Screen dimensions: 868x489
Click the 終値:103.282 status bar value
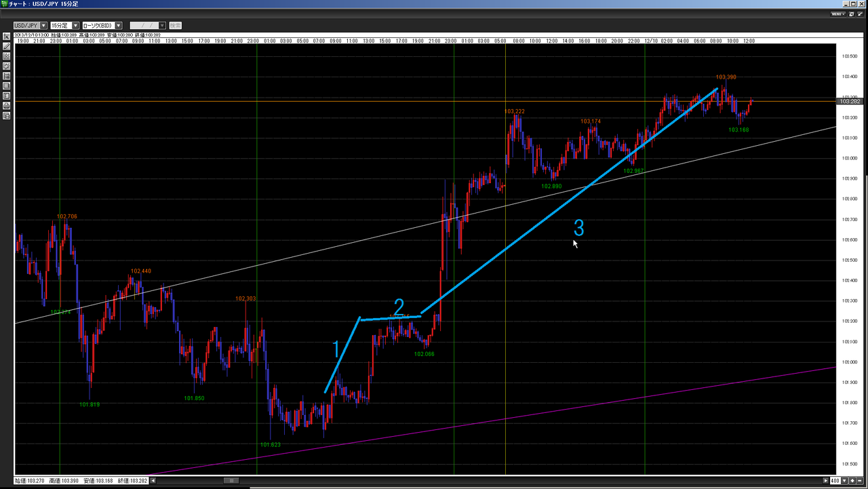[x=132, y=481]
